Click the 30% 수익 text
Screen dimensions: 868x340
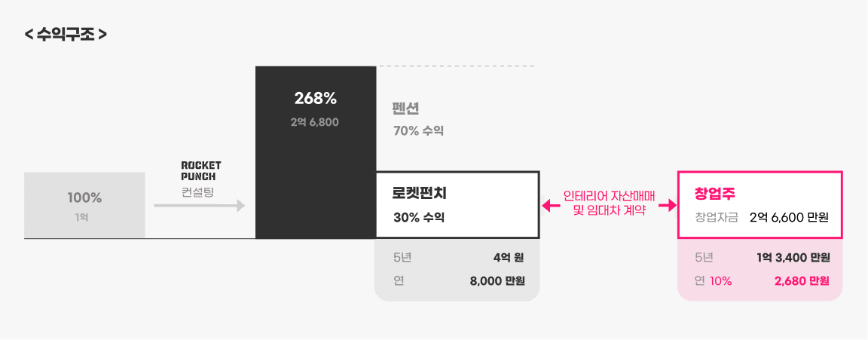[x=419, y=218]
